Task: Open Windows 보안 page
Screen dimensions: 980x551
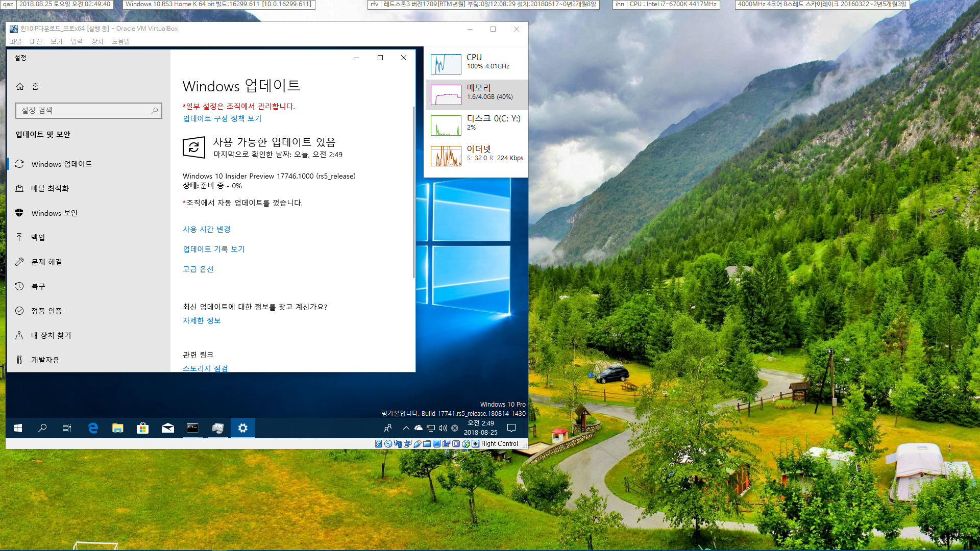Action: click(88, 213)
